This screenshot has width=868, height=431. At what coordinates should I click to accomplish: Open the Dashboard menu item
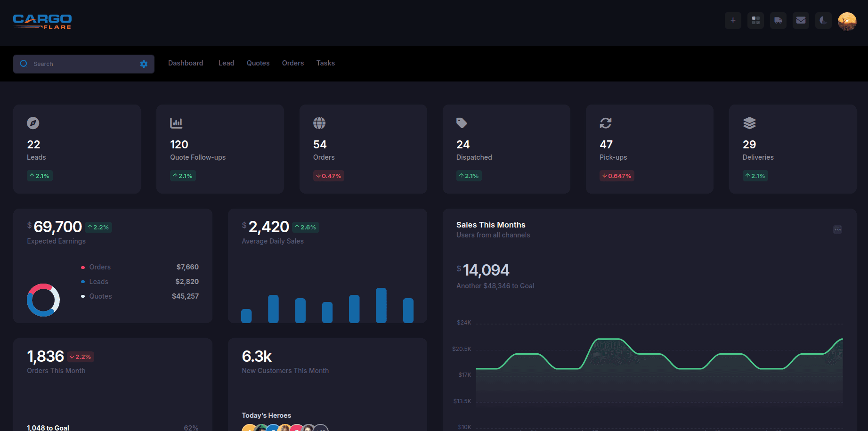click(186, 63)
